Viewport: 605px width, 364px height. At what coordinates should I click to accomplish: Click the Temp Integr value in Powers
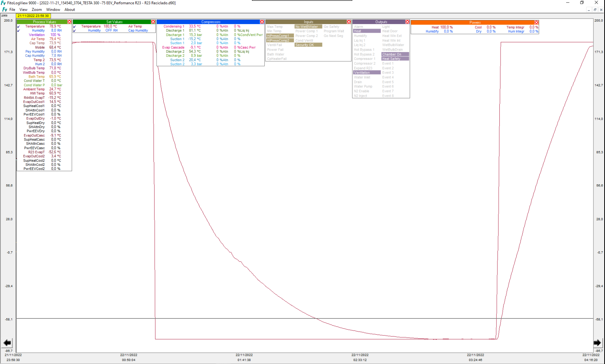click(x=534, y=27)
